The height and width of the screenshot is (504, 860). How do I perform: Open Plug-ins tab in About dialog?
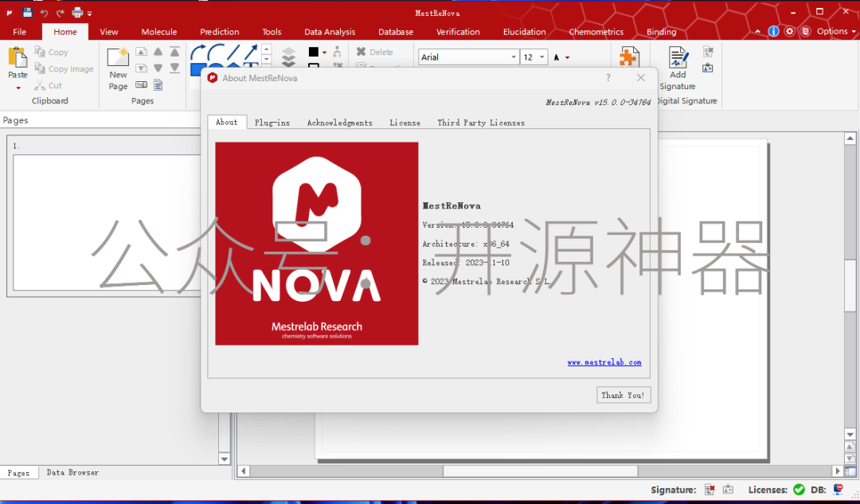tap(272, 123)
